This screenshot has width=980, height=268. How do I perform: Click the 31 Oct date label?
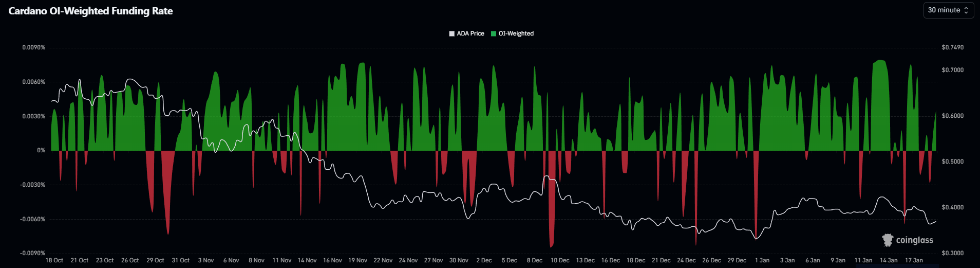click(181, 260)
